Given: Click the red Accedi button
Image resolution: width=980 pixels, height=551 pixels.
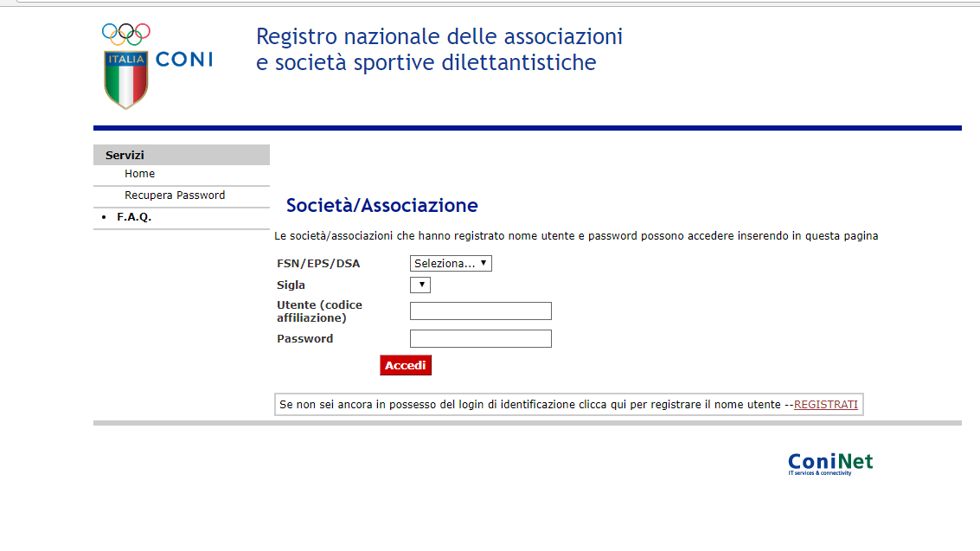Looking at the screenshot, I should pos(406,365).
